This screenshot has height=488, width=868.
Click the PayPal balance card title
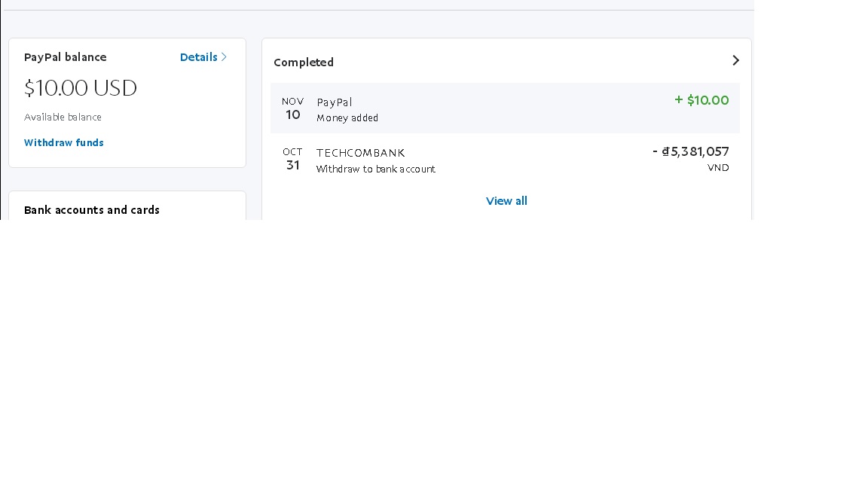66,57
